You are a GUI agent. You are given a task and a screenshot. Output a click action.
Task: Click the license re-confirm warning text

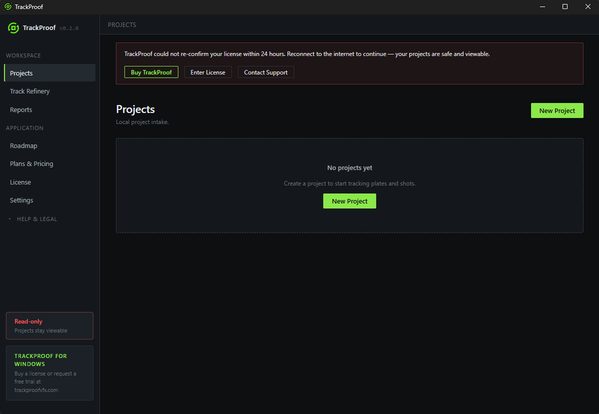[x=307, y=54]
